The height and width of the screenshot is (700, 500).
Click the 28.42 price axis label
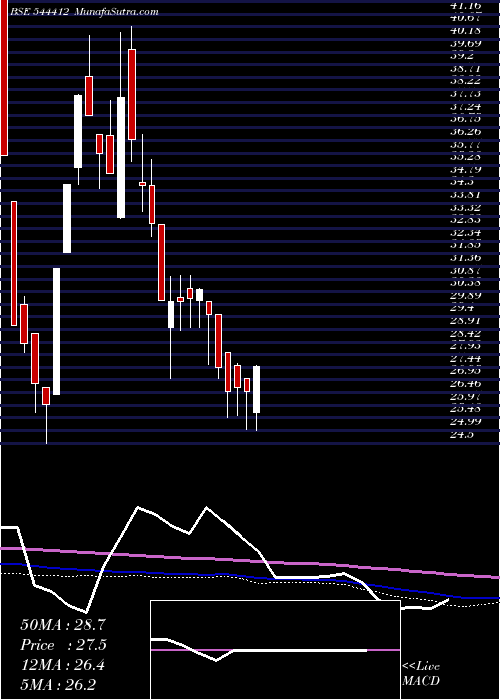[x=465, y=333]
